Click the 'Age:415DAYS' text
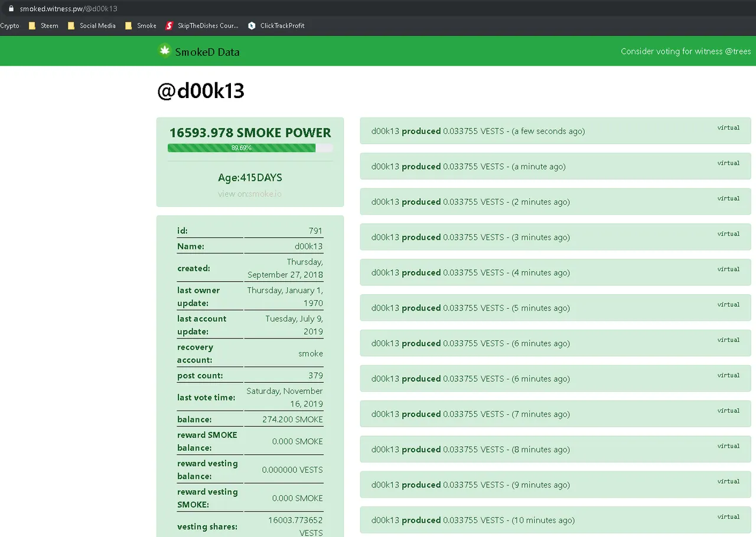The width and height of the screenshot is (756, 537). [x=250, y=178]
